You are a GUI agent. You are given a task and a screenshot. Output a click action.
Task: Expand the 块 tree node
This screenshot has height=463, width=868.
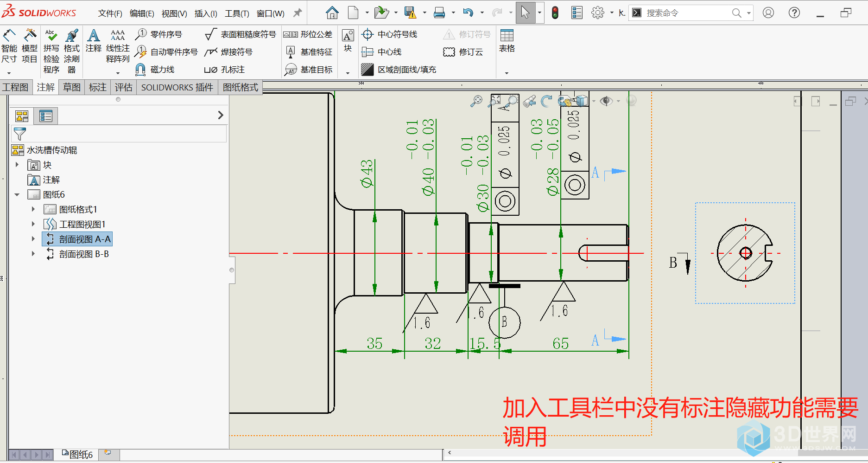[x=17, y=165]
